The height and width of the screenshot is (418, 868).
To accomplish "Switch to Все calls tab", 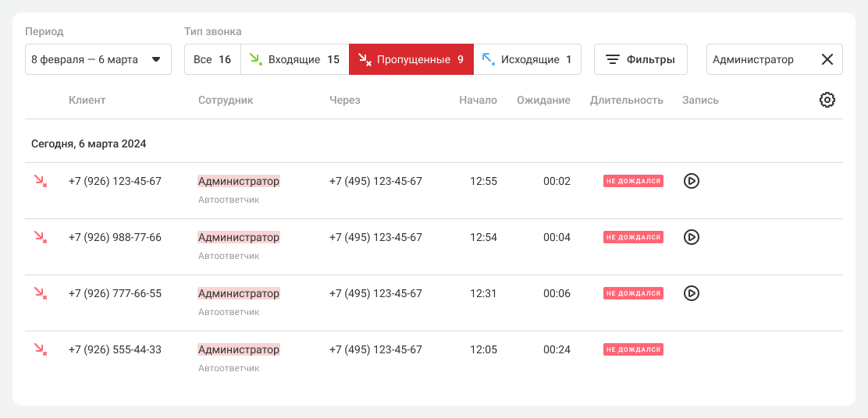I will [212, 59].
